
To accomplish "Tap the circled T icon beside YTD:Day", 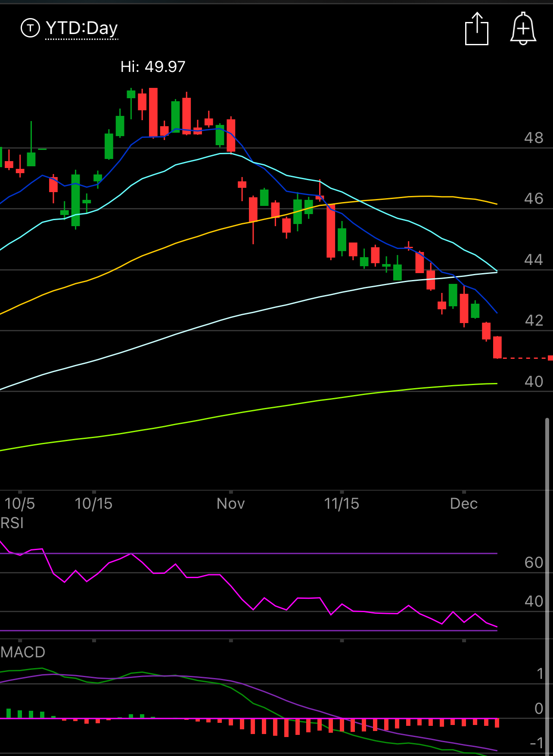I will pyautogui.click(x=30, y=28).
